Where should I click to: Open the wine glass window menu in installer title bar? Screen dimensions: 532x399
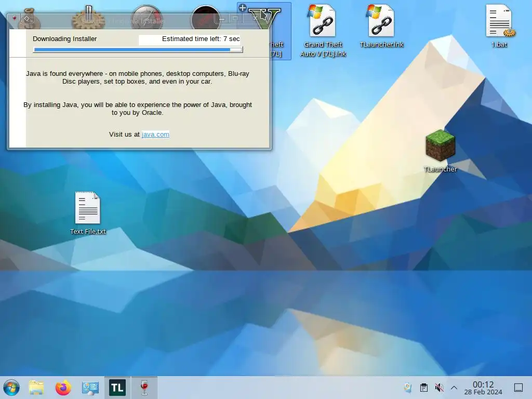[x=14, y=18]
